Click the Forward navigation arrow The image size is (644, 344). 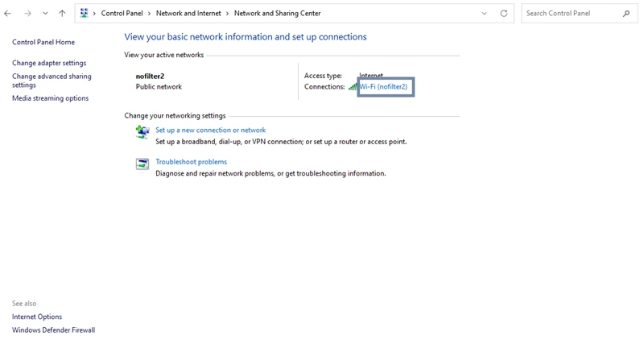click(x=27, y=14)
